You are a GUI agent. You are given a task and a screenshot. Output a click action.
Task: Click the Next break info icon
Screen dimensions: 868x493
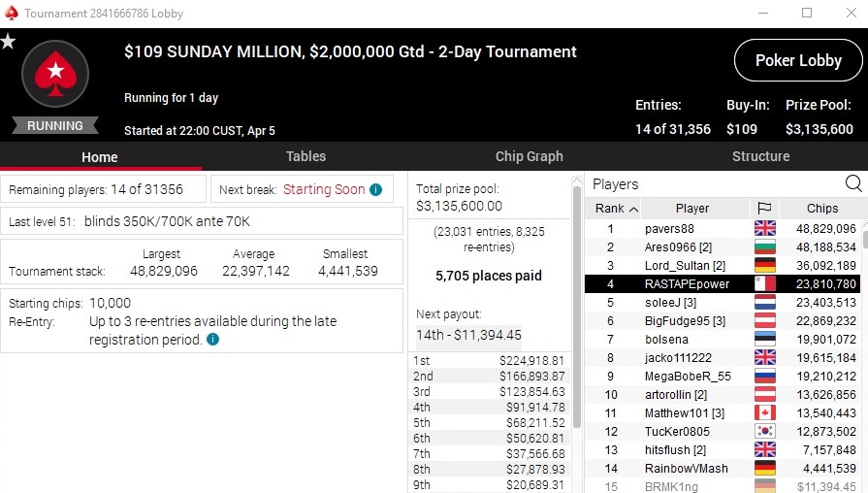[x=375, y=189]
